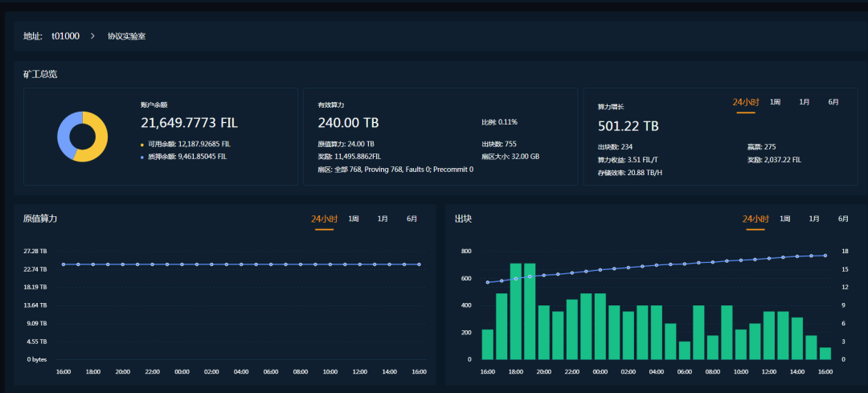
Task: Click 扇区大小: 32.00 GB text
Action: coord(510,157)
